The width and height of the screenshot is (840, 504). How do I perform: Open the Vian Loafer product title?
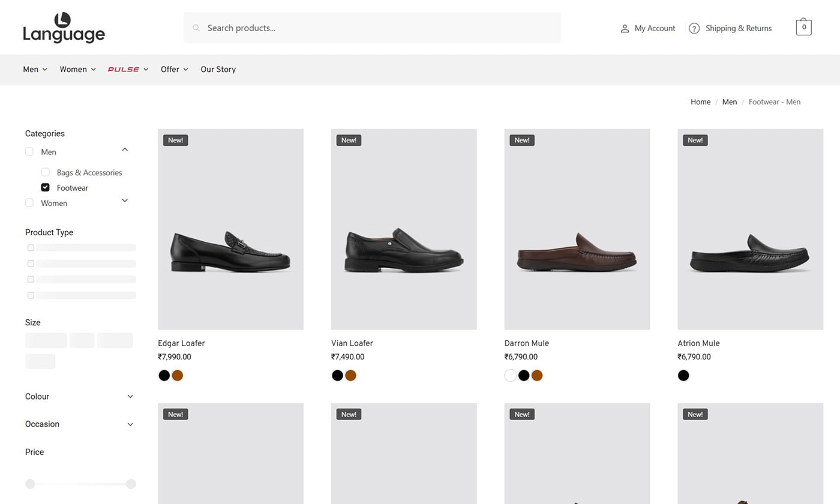pos(352,343)
